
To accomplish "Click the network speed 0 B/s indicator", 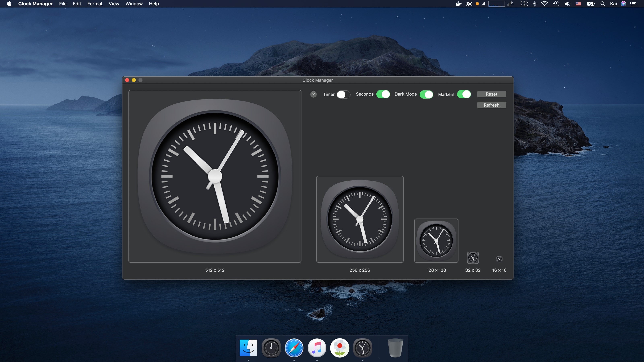I will coord(524,4).
